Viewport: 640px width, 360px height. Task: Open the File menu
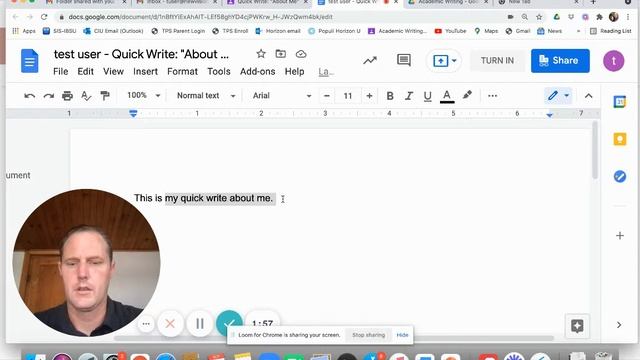click(60, 71)
